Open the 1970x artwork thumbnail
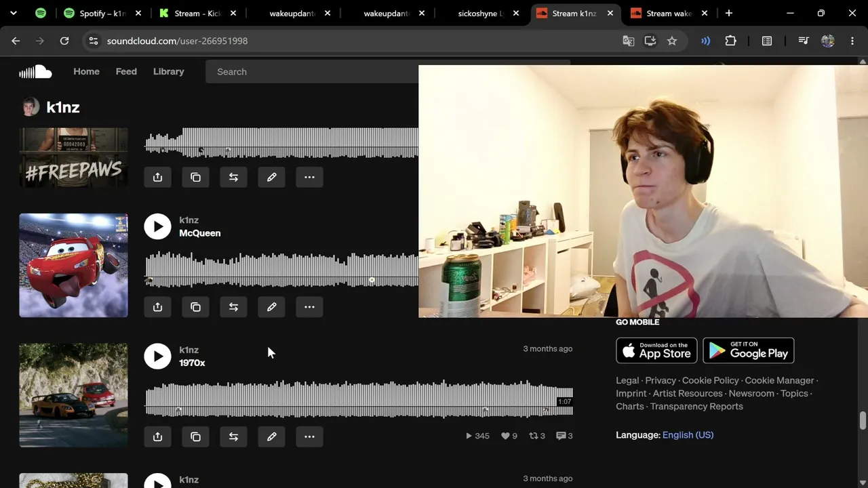The height and width of the screenshot is (488, 868). pyautogui.click(x=73, y=395)
